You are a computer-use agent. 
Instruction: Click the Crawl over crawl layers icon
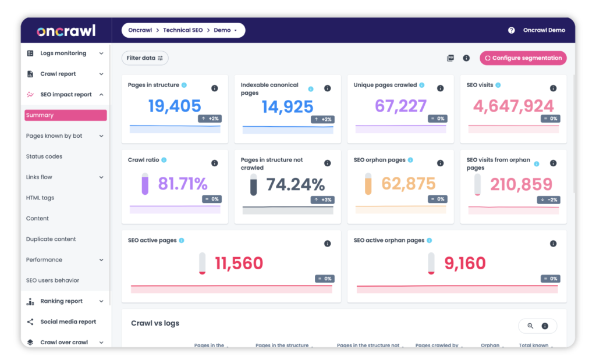[x=30, y=342]
